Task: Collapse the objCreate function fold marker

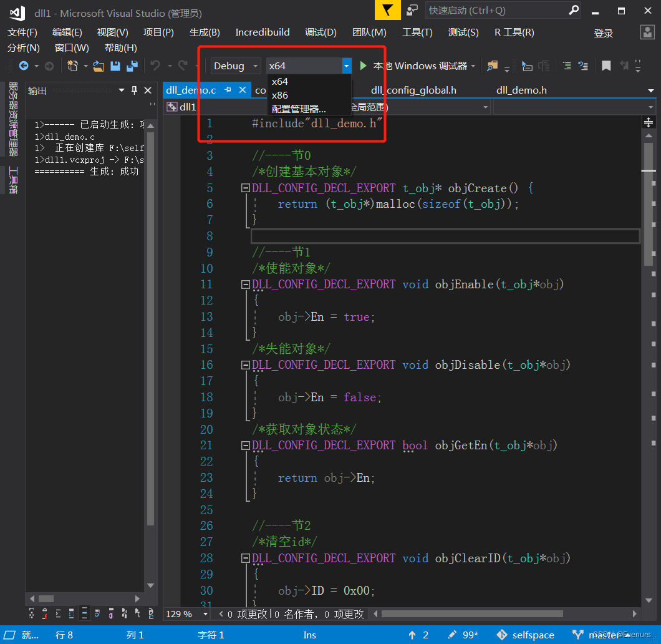Action: (245, 188)
